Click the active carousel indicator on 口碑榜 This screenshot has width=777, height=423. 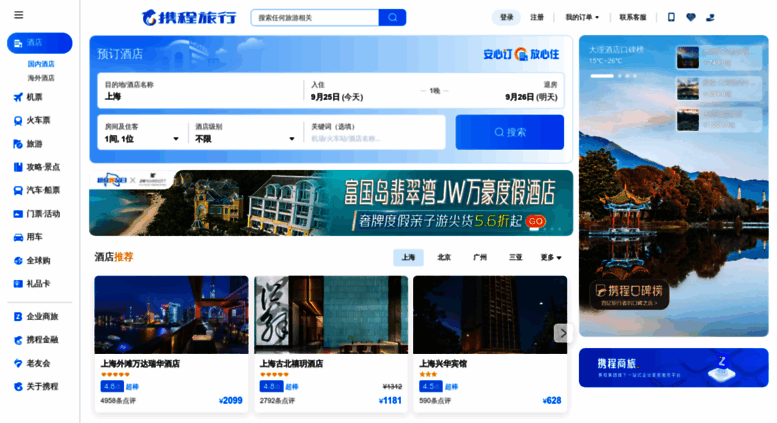(602, 76)
